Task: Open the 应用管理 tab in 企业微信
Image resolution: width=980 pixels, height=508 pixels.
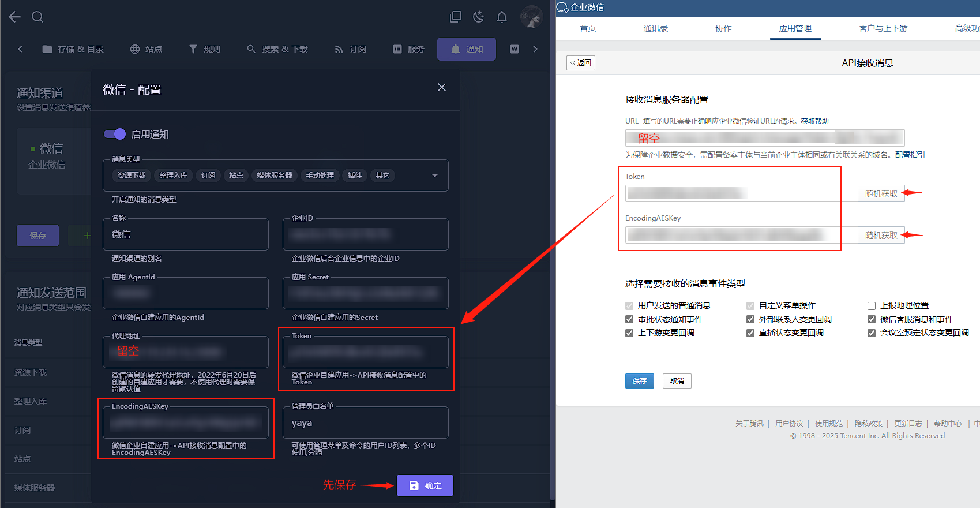Action: [795, 28]
